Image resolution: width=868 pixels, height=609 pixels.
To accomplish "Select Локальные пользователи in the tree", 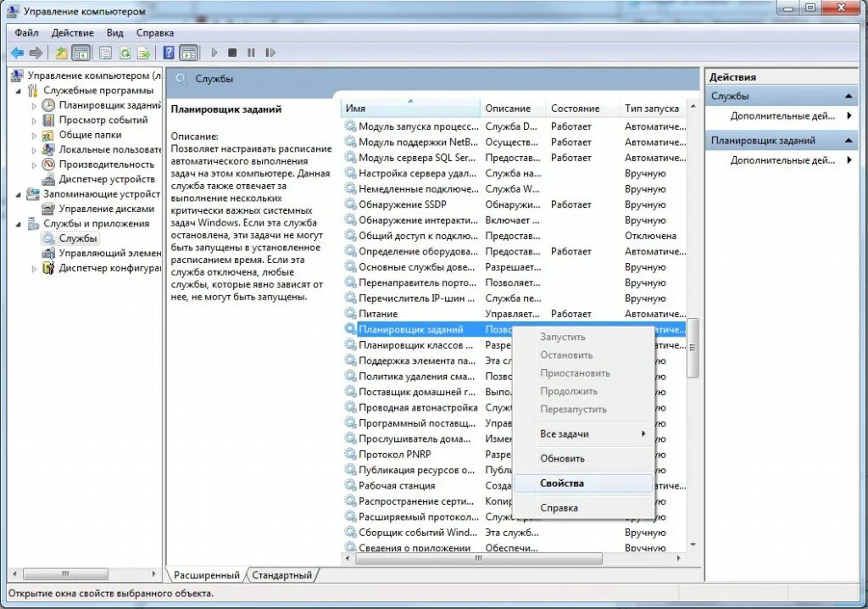I will 109,149.
